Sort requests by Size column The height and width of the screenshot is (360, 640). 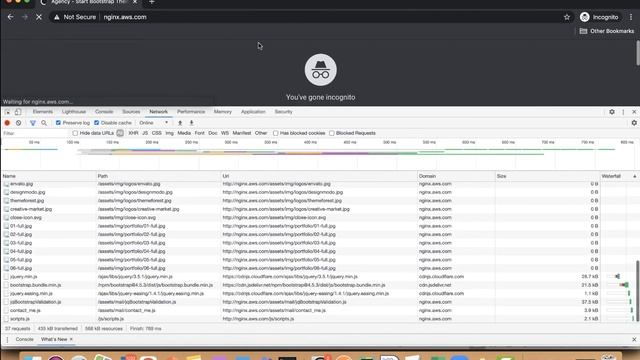click(x=547, y=176)
